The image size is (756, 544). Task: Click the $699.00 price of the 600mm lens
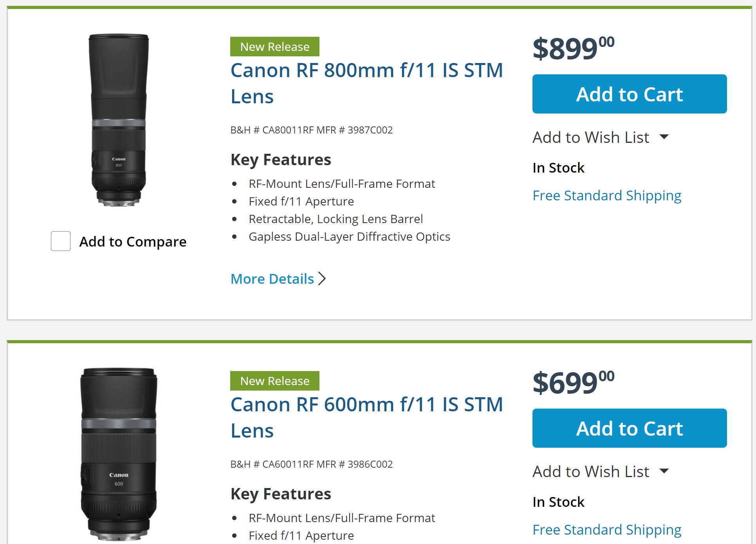tap(573, 383)
